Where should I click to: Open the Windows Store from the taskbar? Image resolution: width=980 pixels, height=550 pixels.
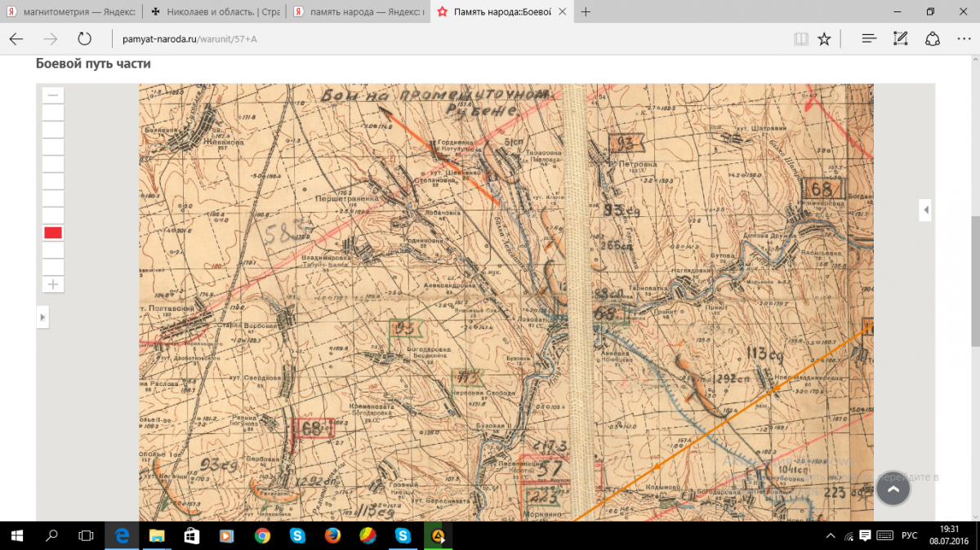pyautogui.click(x=192, y=535)
